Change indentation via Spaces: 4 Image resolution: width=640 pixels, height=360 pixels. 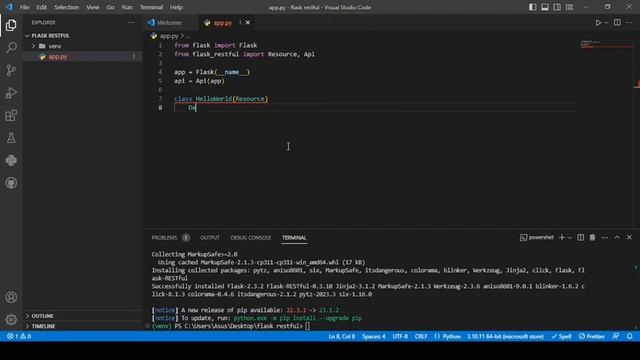[373, 336]
